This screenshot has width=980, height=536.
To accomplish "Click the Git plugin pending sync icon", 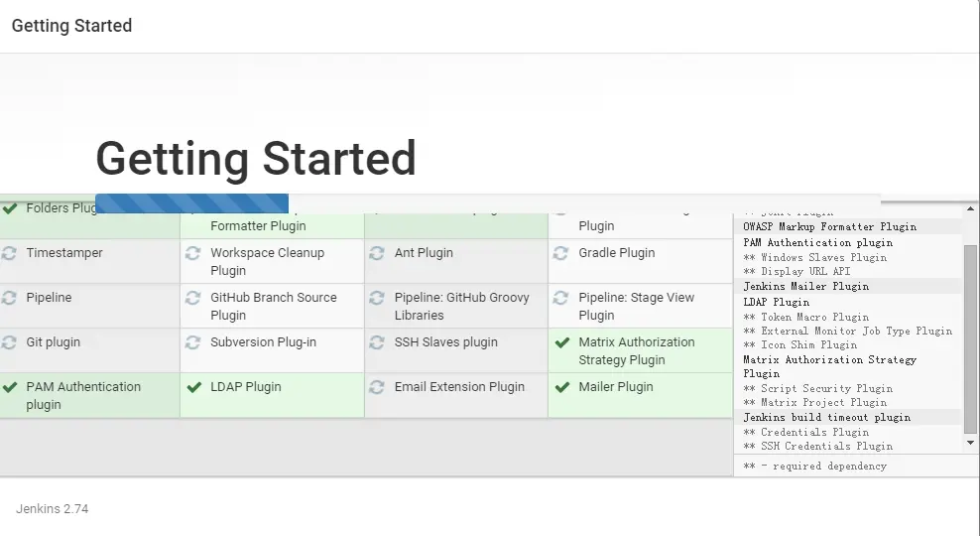I will (9, 342).
